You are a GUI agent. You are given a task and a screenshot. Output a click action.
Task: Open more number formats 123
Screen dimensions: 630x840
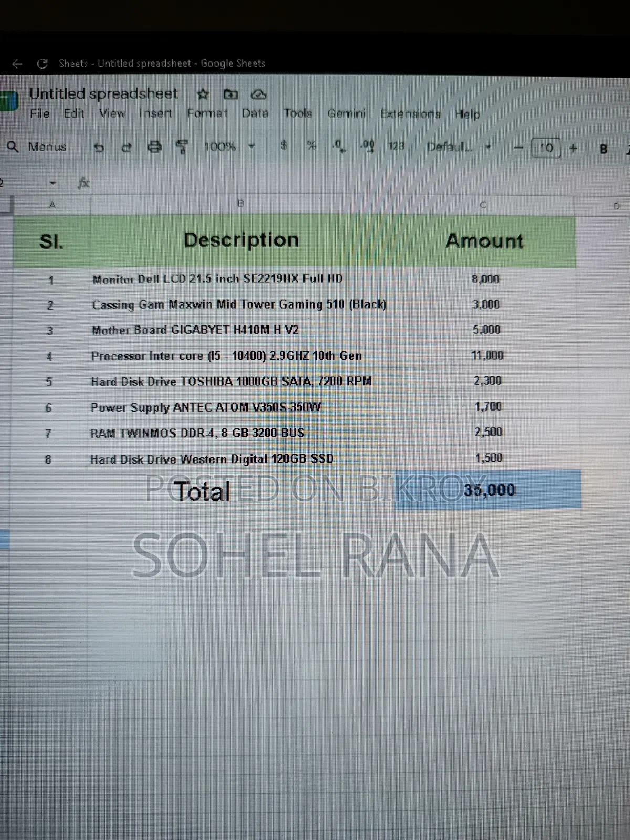(x=396, y=146)
